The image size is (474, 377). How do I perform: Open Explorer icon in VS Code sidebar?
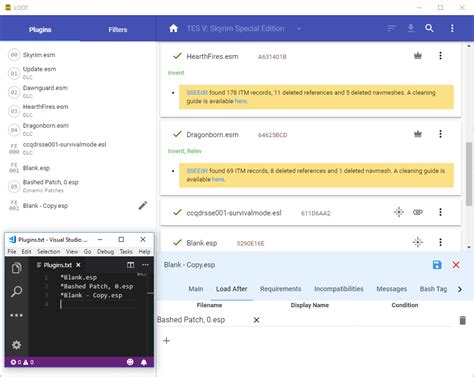click(16, 268)
